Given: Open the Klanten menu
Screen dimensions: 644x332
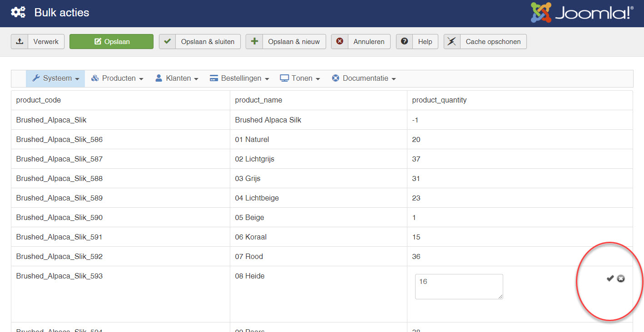Looking at the screenshot, I should [x=177, y=78].
